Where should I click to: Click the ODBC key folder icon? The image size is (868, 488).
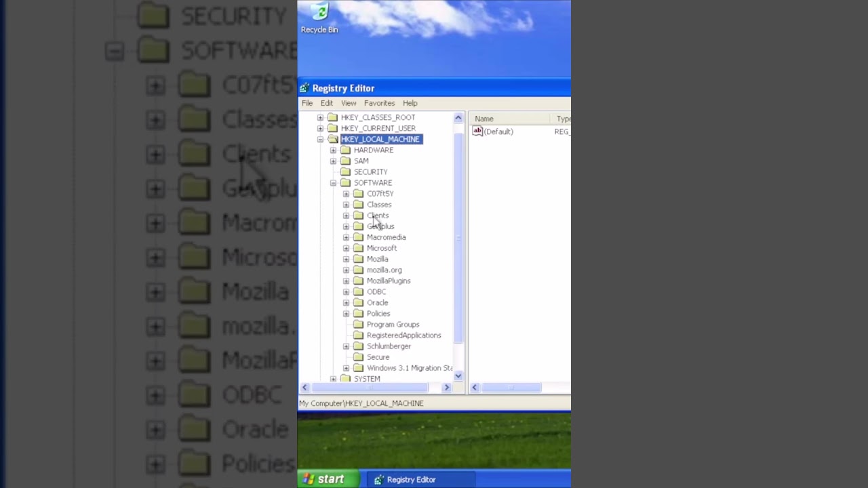point(358,291)
